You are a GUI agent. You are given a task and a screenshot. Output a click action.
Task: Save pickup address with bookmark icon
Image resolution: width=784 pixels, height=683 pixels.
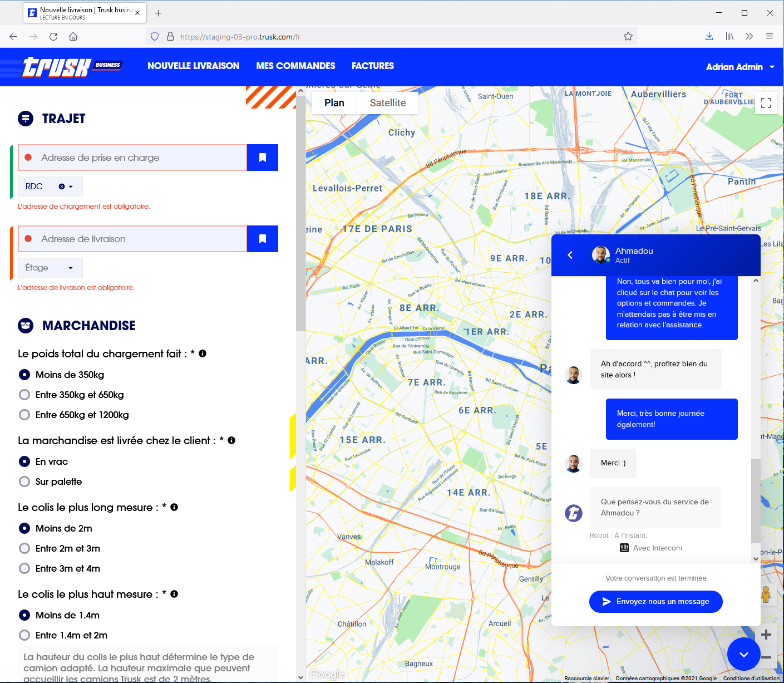point(263,158)
